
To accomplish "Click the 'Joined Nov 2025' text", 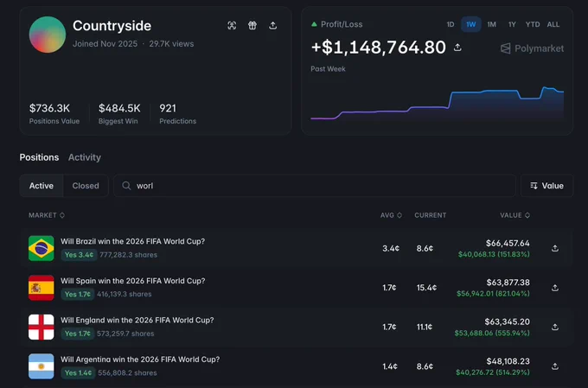I will click(x=105, y=44).
